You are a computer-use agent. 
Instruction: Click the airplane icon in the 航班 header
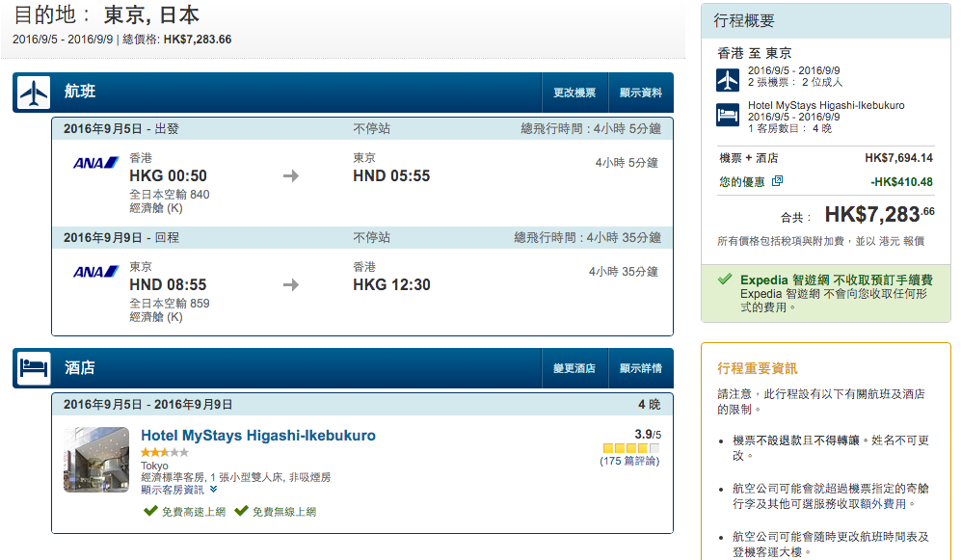click(33, 93)
